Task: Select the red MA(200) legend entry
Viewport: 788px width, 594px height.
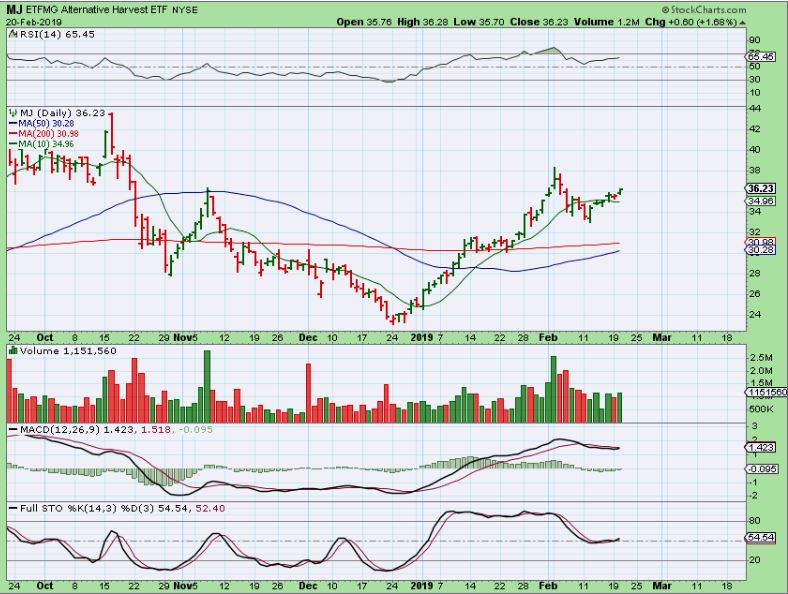Action: [40, 135]
